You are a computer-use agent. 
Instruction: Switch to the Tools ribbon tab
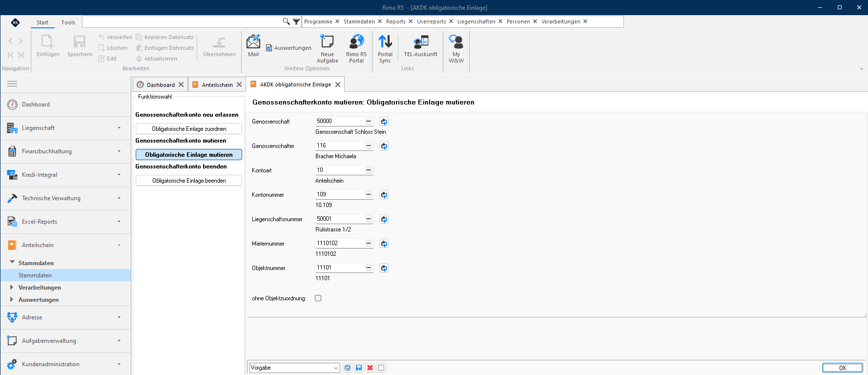pyautogui.click(x=68, y=22)
